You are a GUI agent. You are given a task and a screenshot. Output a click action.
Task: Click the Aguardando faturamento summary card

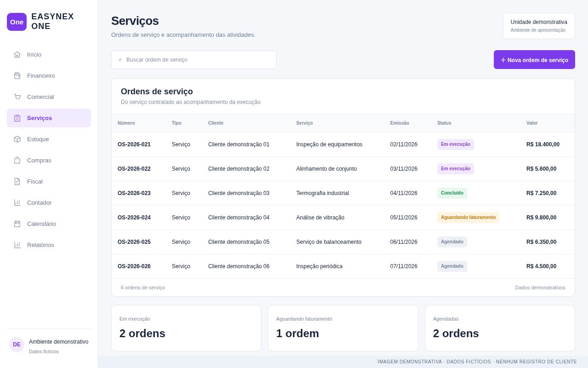click(343, 328)
